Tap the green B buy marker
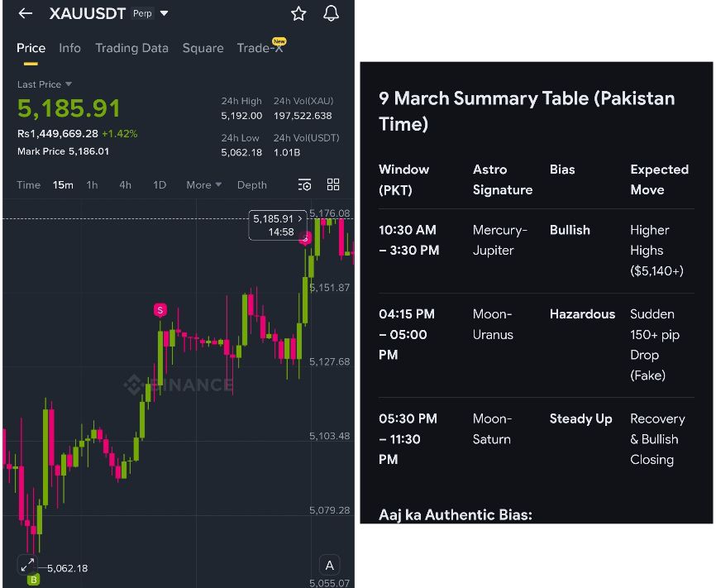Image resolution: width=716 pixels, height=588 pixels. click(34, 581)
